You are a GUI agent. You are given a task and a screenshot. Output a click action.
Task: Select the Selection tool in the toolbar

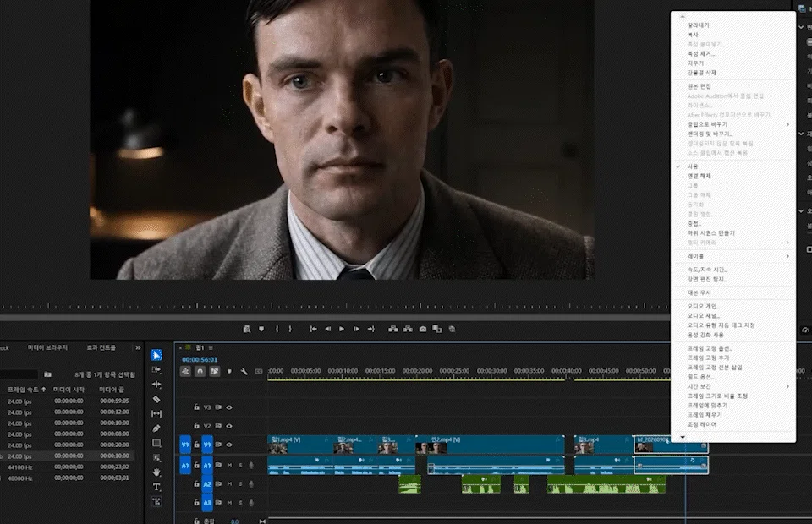pyautogui.click(x=156, y=355)
